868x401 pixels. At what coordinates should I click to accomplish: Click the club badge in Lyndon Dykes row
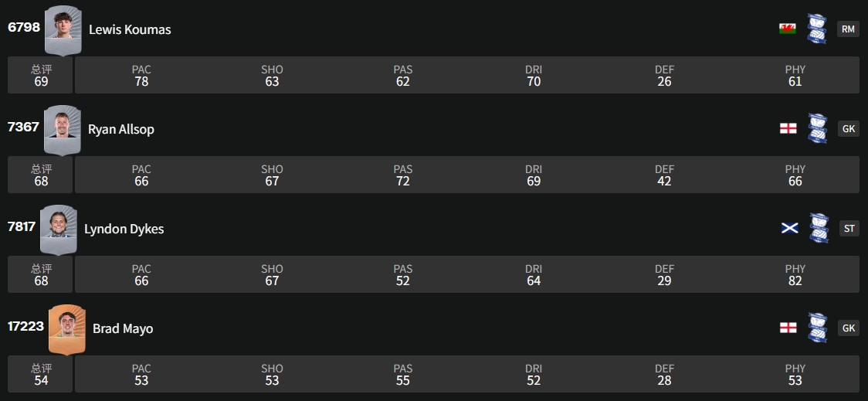point(819,228)
